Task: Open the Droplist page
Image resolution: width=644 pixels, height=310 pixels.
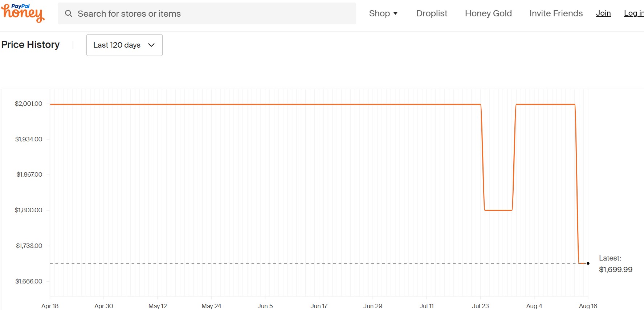Action: 432,13
